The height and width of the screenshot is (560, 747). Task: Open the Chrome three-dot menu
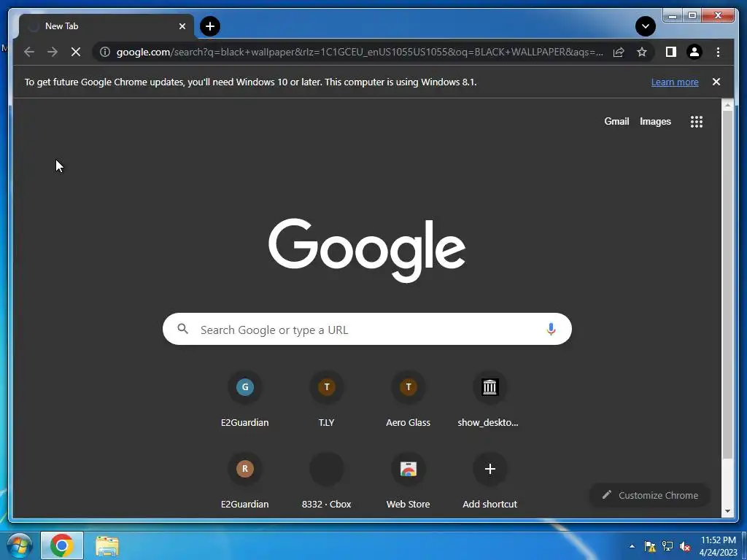click(x=718, y=52)
